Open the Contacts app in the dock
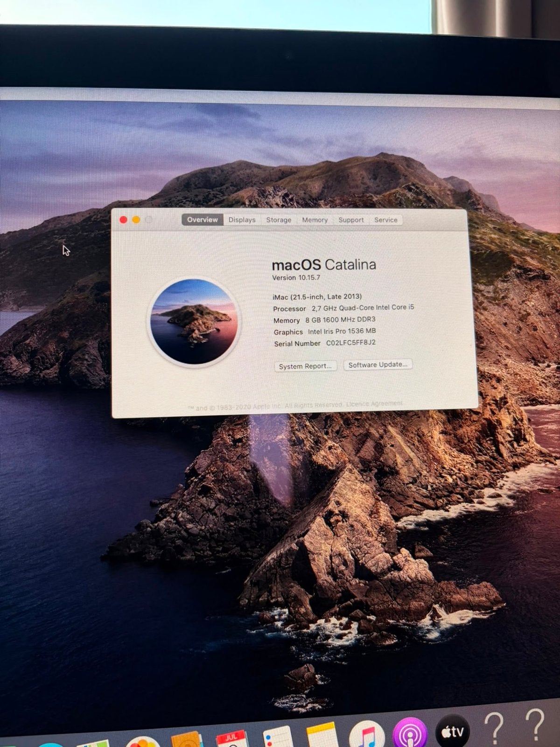Image resolution: width=560 pixels, height=747 pixels. point(187,740)
